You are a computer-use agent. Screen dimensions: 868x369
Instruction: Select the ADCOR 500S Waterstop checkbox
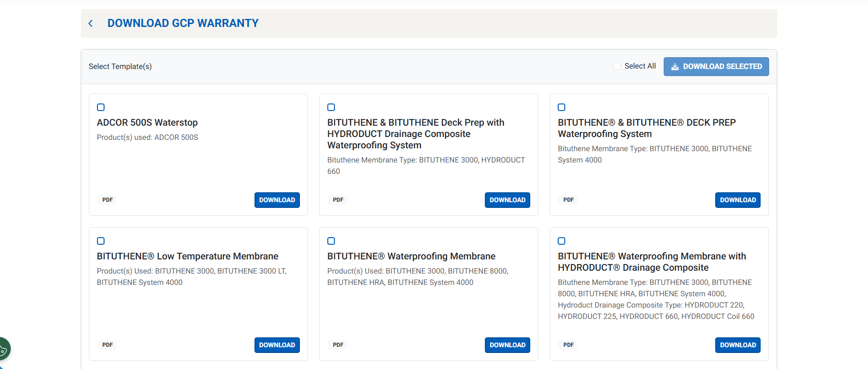click(101, 107)
